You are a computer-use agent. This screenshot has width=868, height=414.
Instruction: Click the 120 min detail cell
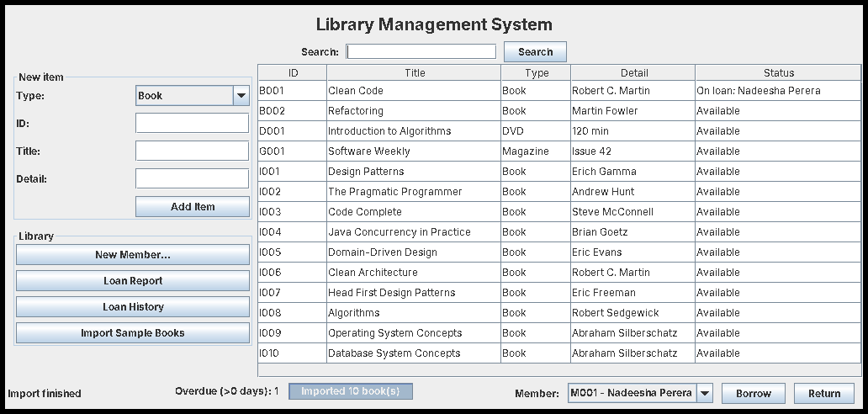(x=633, y=130)
